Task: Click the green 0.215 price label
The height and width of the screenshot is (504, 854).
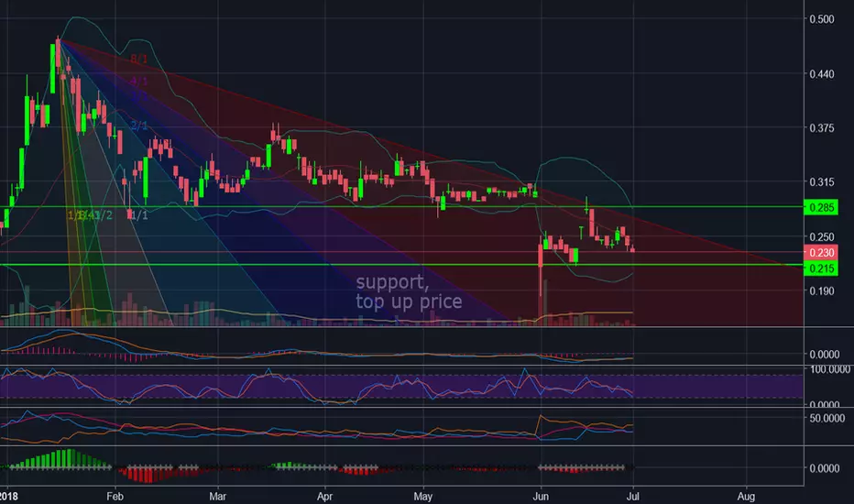Action: [x=821, y=268]
